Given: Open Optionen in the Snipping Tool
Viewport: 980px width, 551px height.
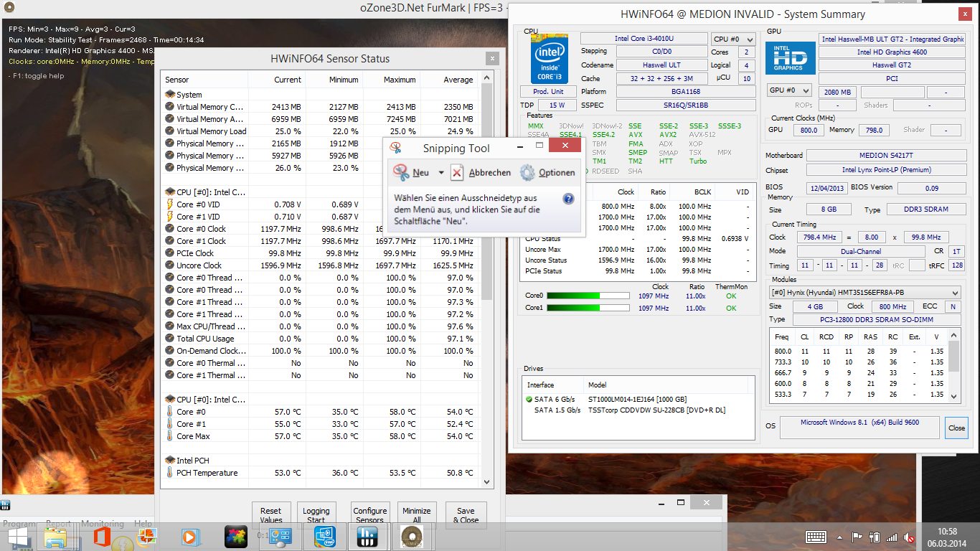Looking at the screenshot, I should (547, 173).
